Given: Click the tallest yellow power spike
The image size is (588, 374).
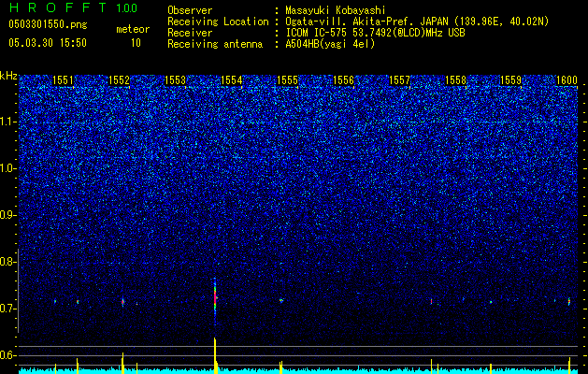Looking at the screenshot, I should (x=215, y=355).
